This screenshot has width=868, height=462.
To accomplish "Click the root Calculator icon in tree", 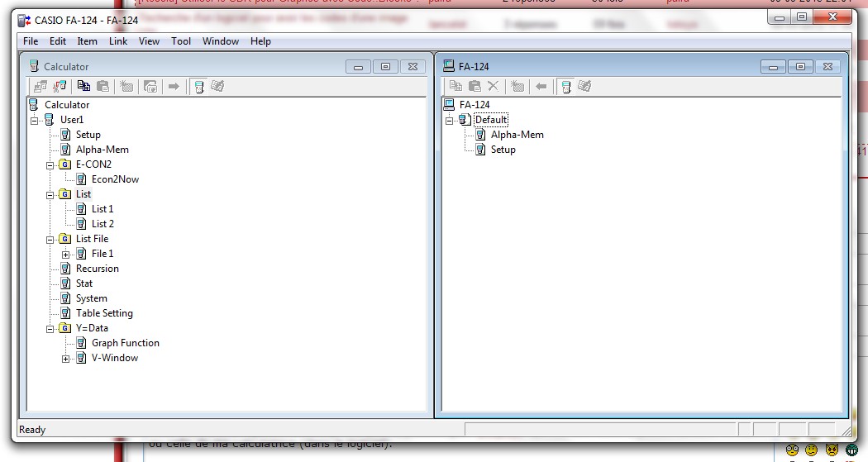I will point(34,105).
